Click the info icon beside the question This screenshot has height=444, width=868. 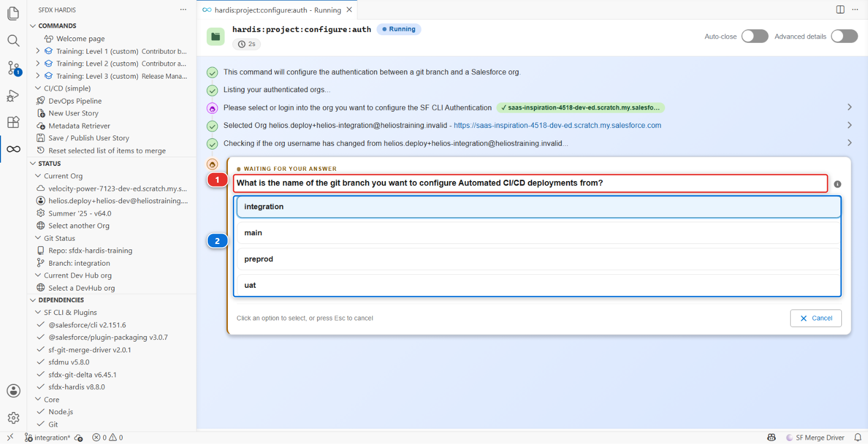point(838,184)
